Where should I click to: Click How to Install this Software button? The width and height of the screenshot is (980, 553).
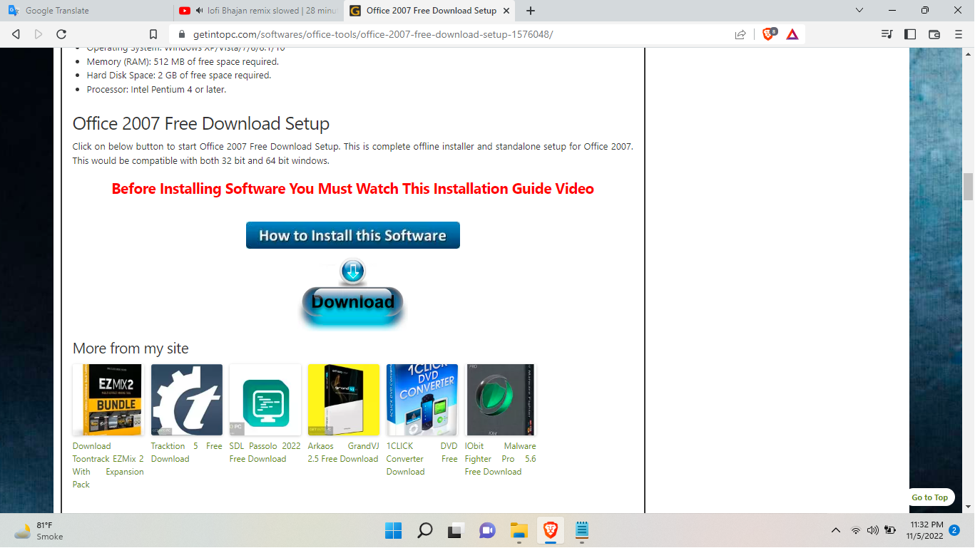coord(353,235)
